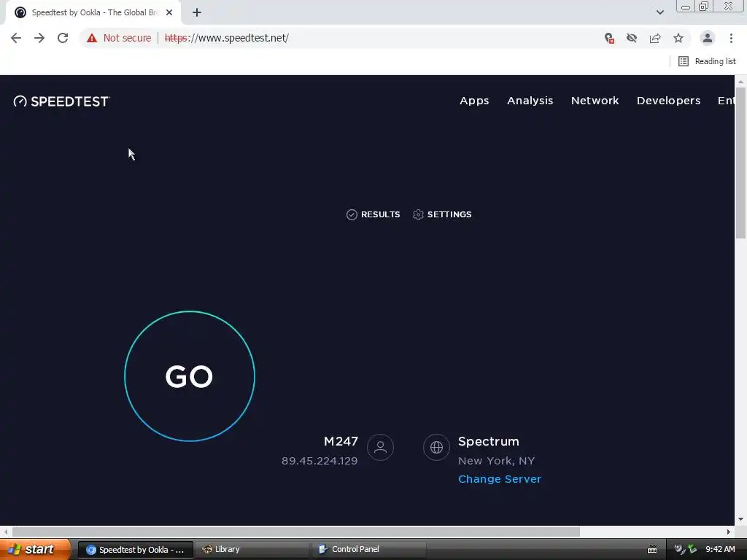Select the Speedtest by Ookla tab

[93, 12]
